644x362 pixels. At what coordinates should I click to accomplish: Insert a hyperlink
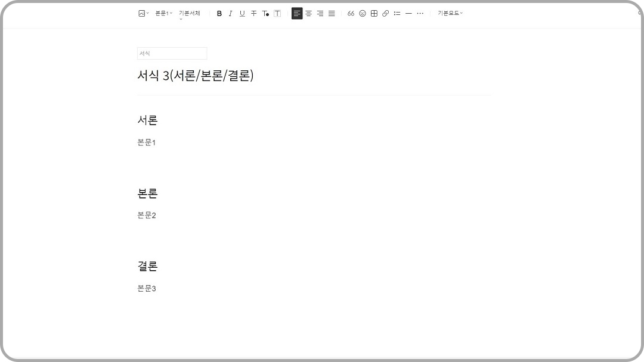(385, 13)
